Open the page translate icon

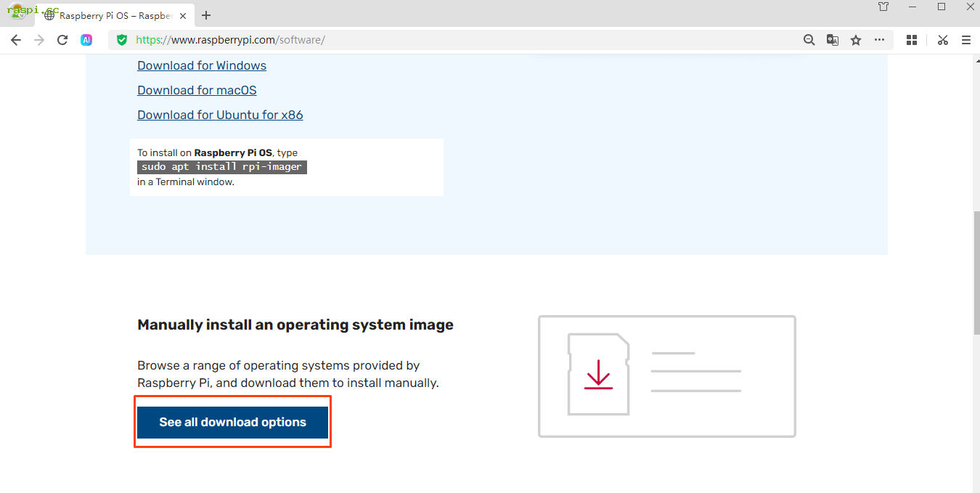pyautogui.click(x=833, y=40)
